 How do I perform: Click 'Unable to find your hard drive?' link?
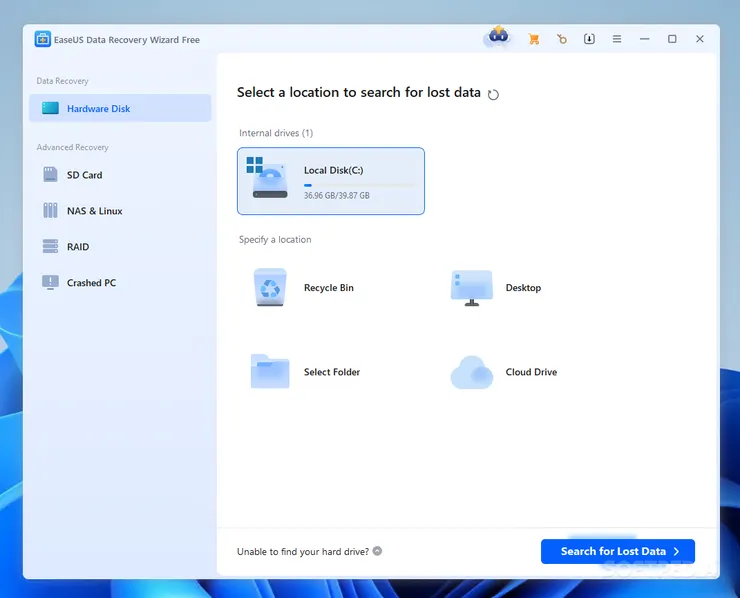pos(303,551)
